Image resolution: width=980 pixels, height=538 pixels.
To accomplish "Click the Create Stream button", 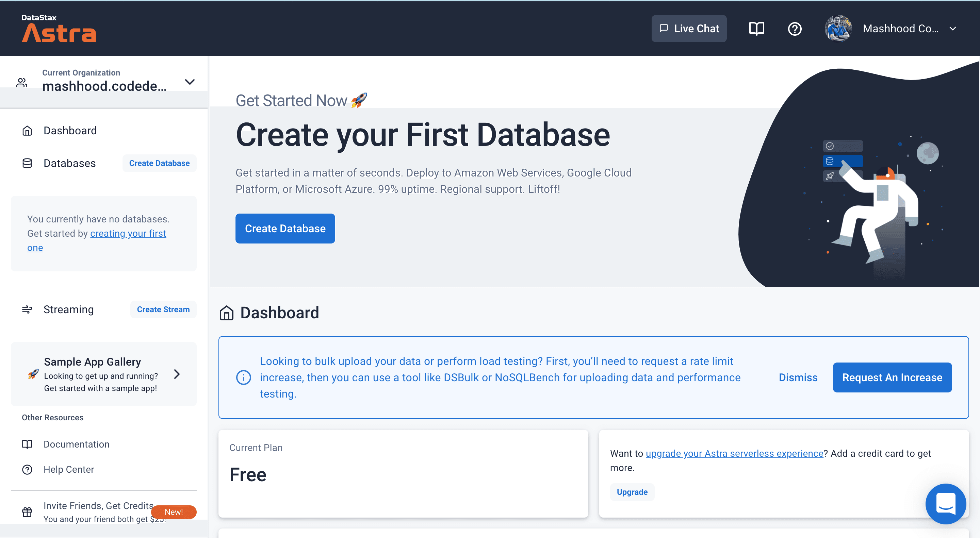I will (x=163, y=309).
